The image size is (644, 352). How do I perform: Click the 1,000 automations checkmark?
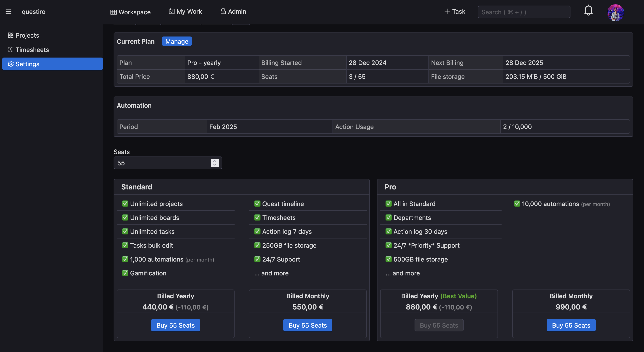tap(125, 259)
